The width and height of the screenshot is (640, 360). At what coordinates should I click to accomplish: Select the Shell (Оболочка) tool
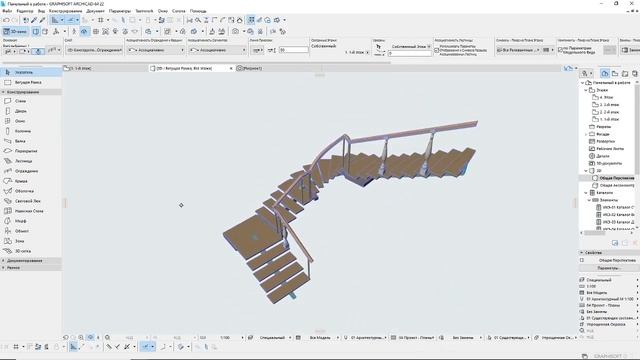(x=31, y=191)
